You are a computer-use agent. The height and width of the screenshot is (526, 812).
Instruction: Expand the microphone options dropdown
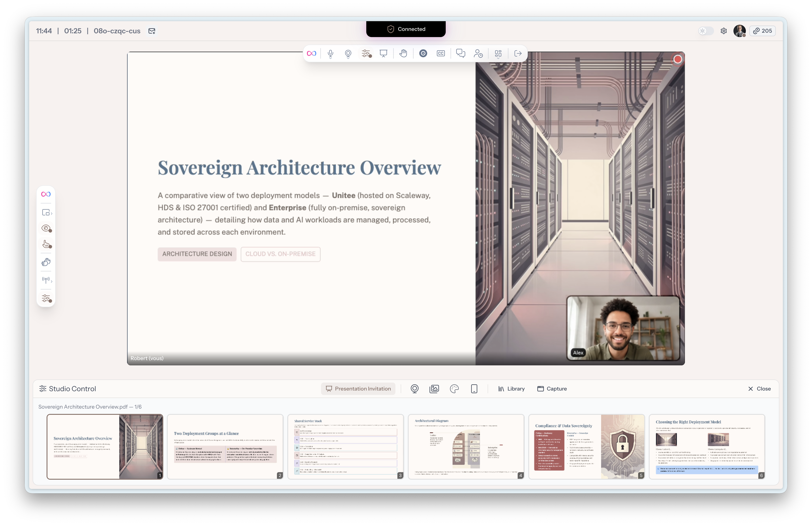tap(330, 59)
